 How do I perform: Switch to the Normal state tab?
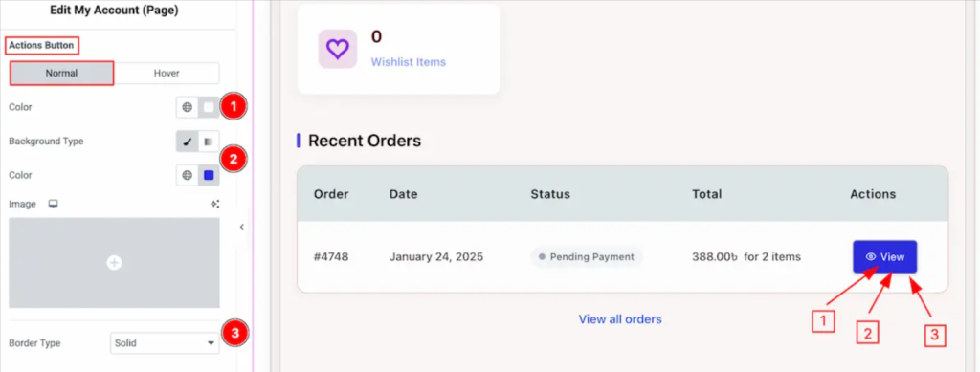(x=61, y=73)
